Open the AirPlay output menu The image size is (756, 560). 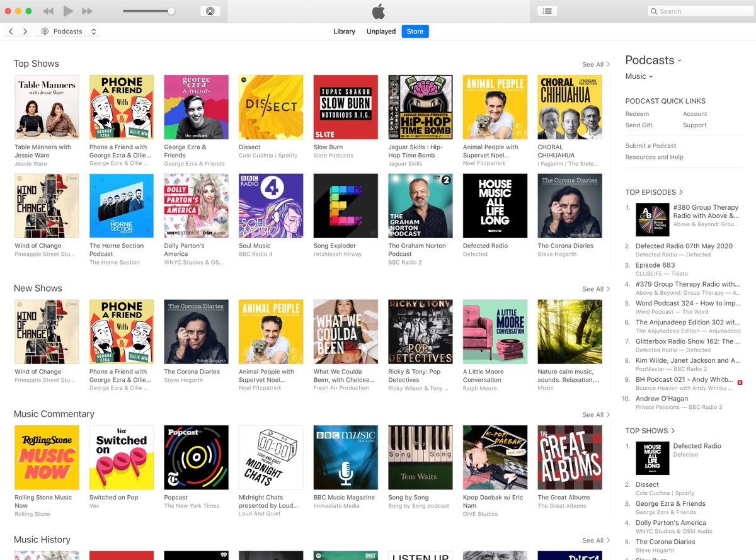(x=210, y=11)
